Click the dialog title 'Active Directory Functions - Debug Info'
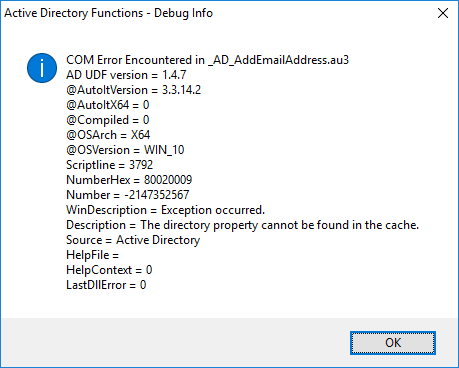 coord(108,13)
